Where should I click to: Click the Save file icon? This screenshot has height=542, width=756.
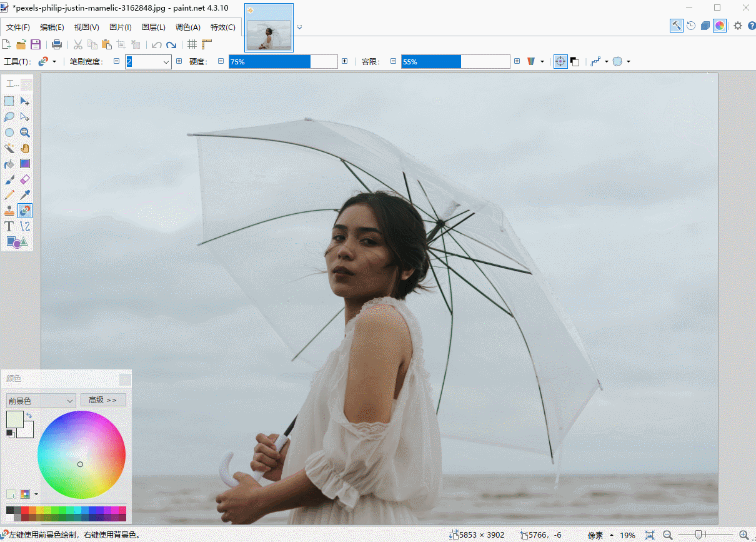coord(36,44)
